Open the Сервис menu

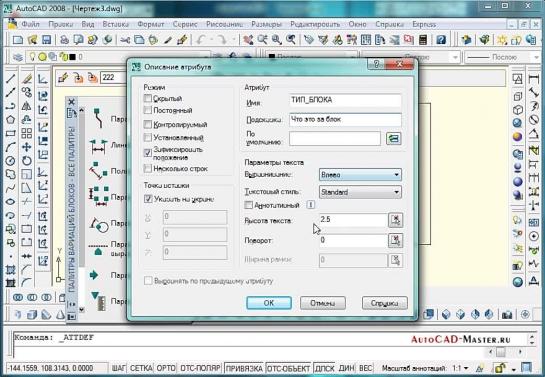click(185, 24)
